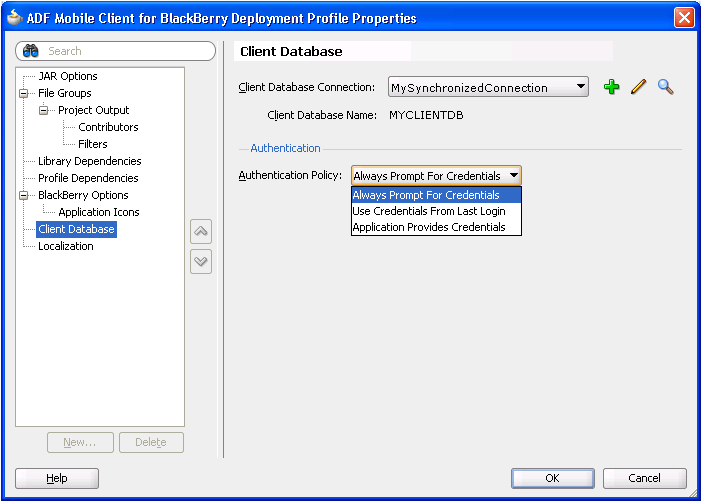
Task: Click the pencil edit connection icon
Action: tap(638, 87)
